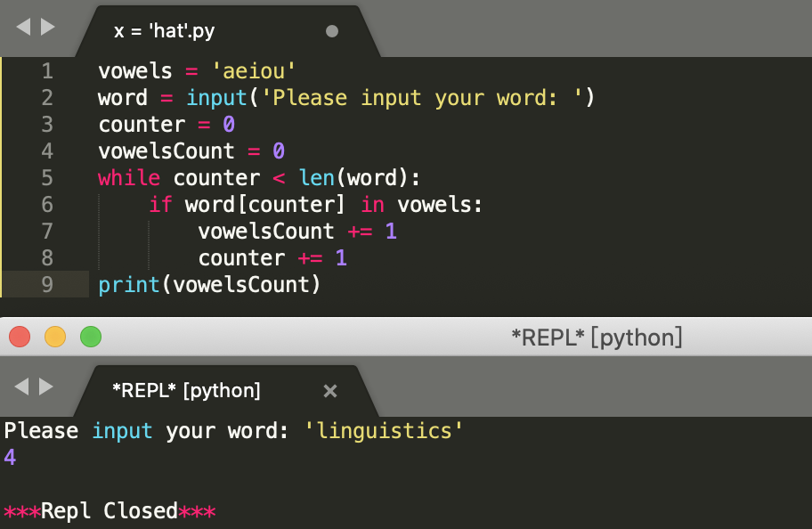The image size is (812, 529).
Task: Click len(word) on line 5
Action: click(353, 178)
